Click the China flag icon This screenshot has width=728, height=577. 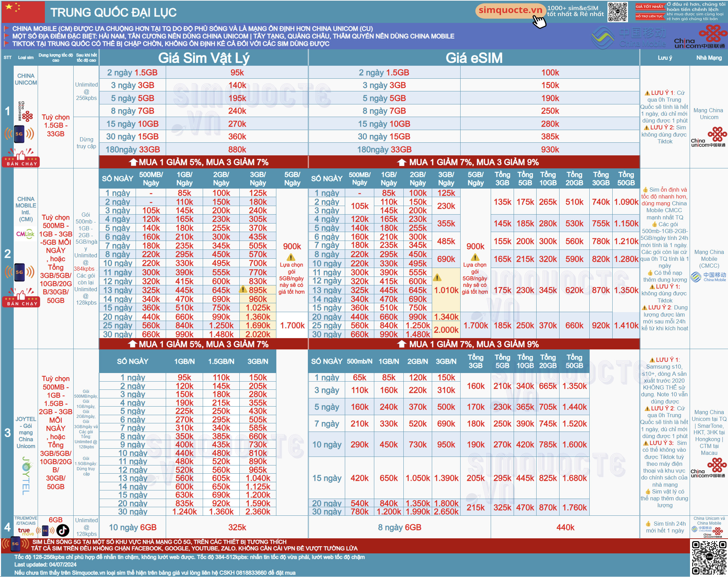coord(23,11)
